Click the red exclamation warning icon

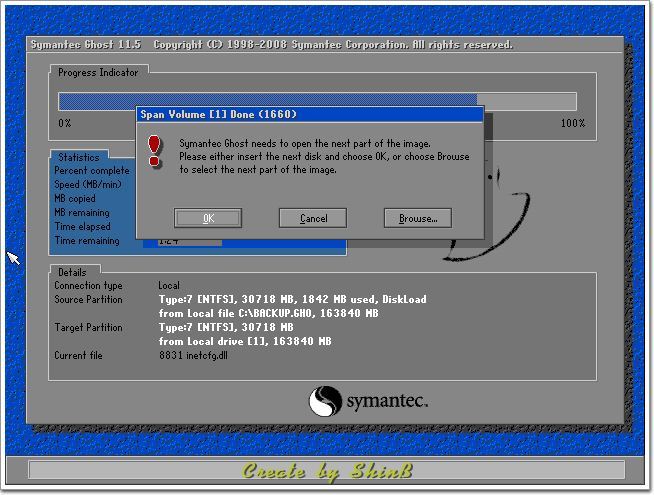[x=154, y=151]
